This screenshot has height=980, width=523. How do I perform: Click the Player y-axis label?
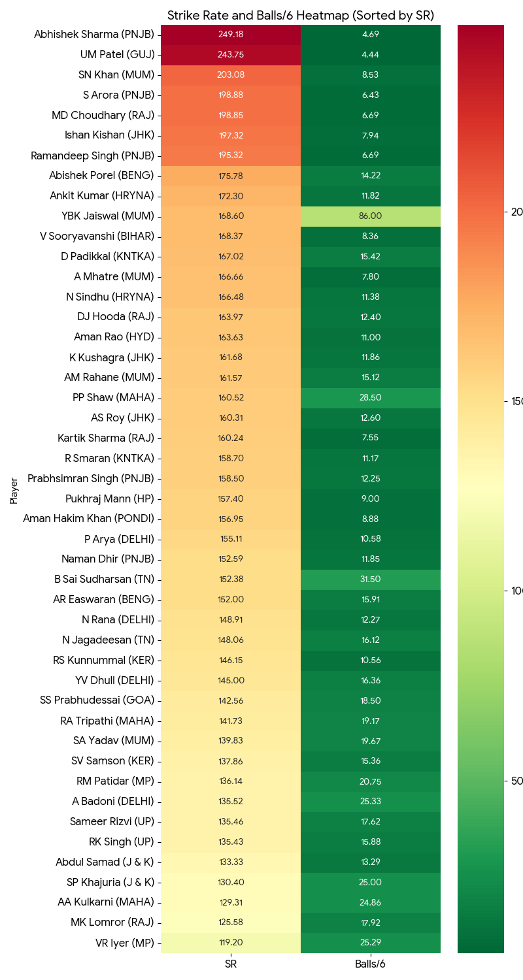coord(14,491)
